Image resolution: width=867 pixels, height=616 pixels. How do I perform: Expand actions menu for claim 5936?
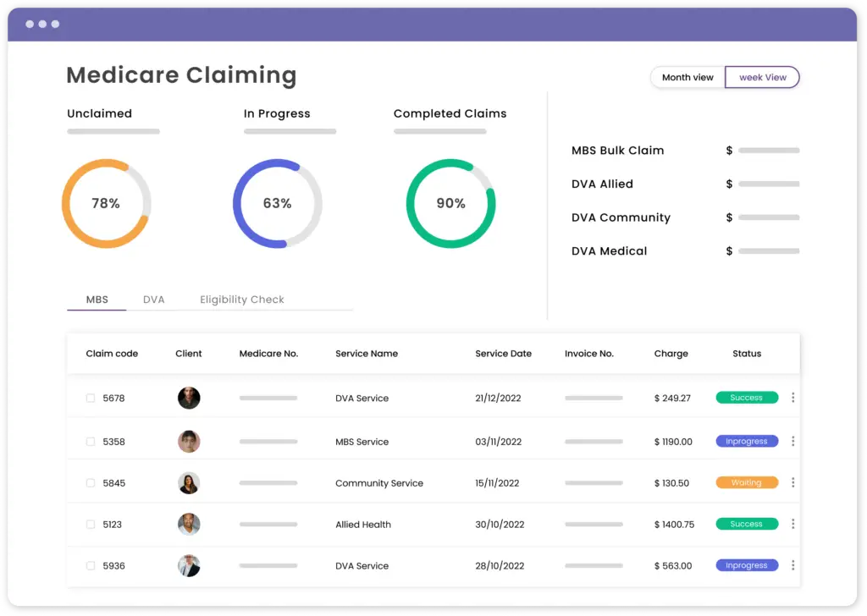click(x=792, y=565)
